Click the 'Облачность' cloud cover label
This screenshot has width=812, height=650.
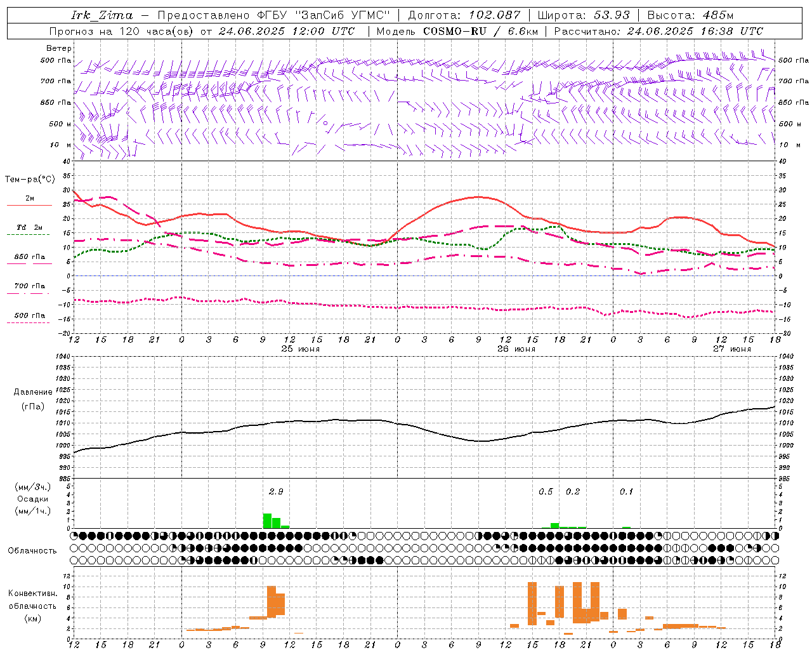point(32,551)
